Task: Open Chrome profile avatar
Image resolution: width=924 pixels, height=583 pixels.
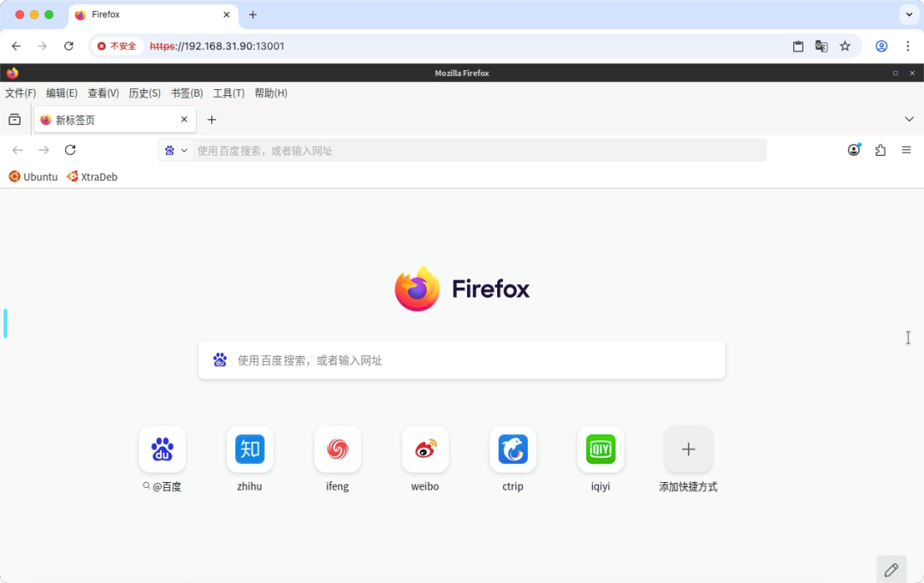Action: (x=881, y=46)
